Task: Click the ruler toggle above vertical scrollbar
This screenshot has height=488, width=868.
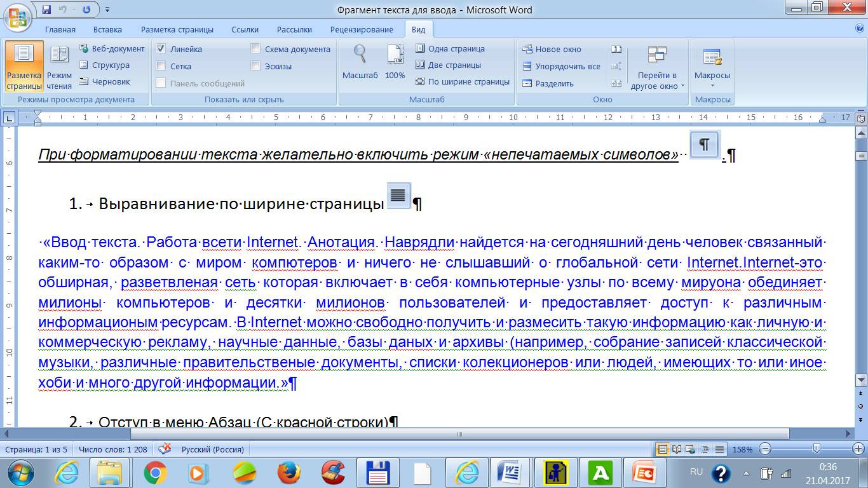Action: (861, 118)
